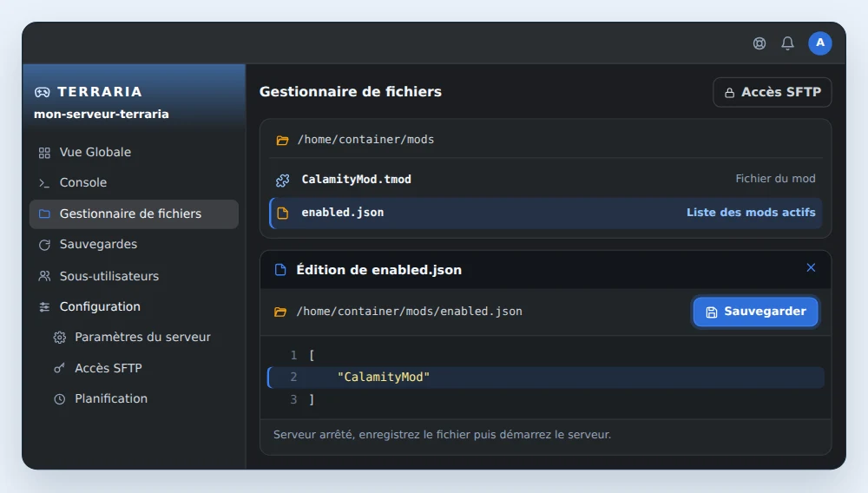Place cursor on editor line 1 bracket
The width and height of the screenshot is (868, 493).
[x=312, y=355]
